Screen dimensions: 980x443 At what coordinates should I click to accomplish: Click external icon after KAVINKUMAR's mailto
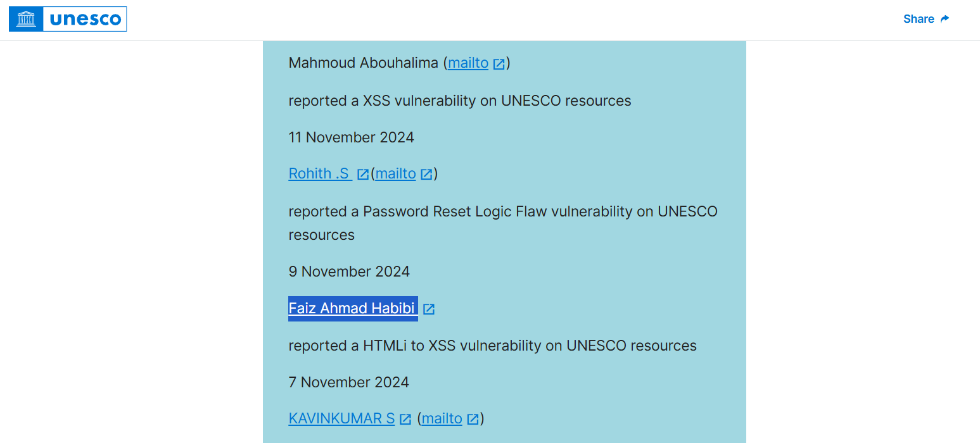(x=473, y=419)
